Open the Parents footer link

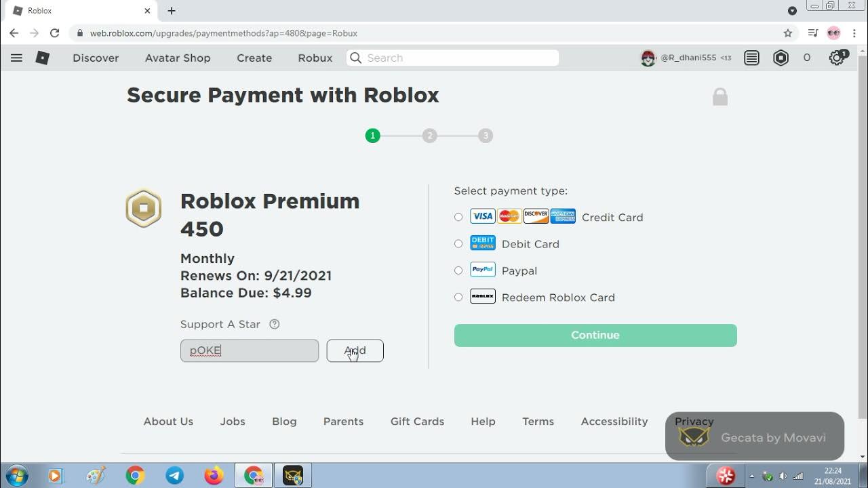tap(343, 422)
